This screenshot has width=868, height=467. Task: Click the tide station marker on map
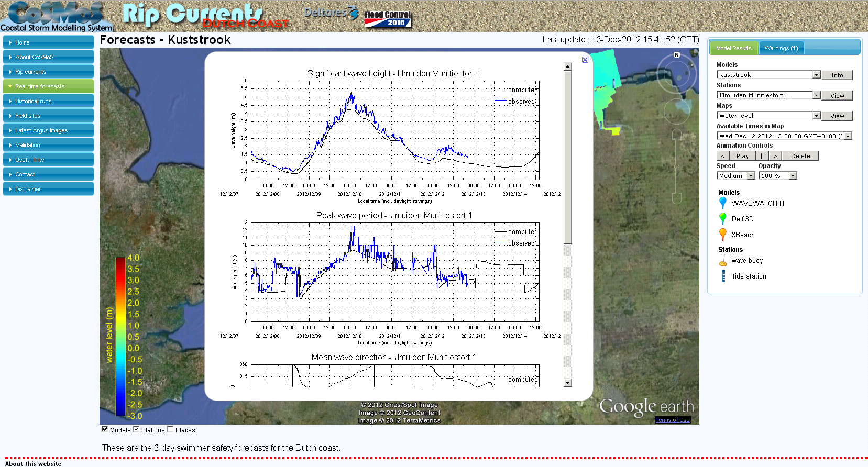click(x=614, y=83)
